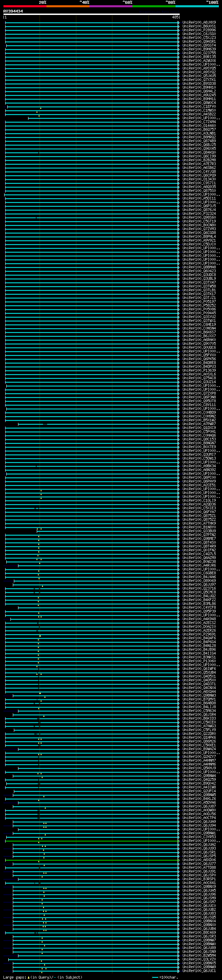
Task: Choose hit UniRef100_A8XD06 label
Action: click(x=199, y=860)
